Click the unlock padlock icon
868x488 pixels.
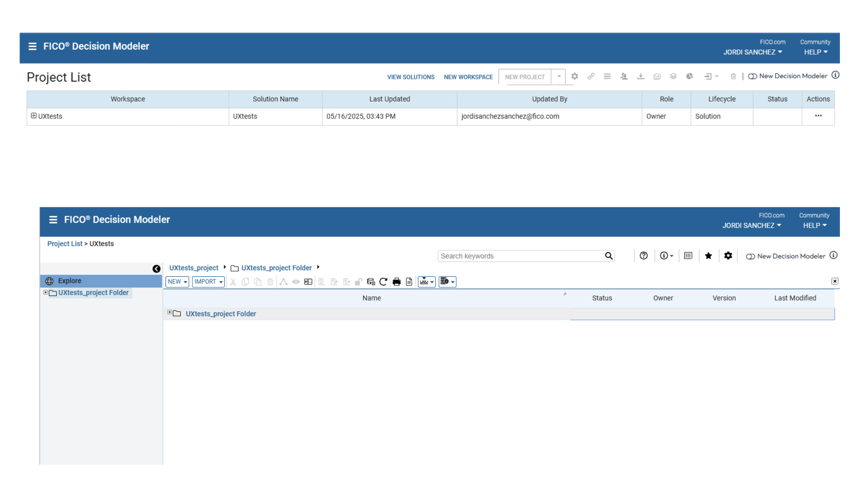coord(358,282)
